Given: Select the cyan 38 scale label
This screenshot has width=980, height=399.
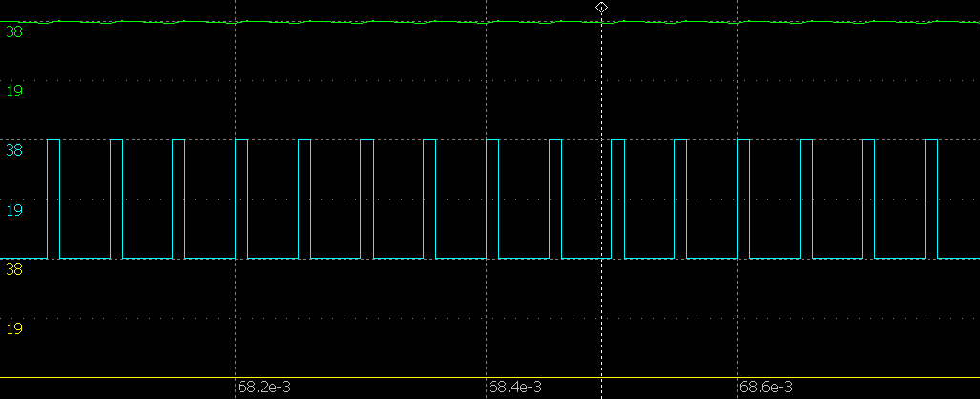Looking at the screenshot, I should pos(14,150).
